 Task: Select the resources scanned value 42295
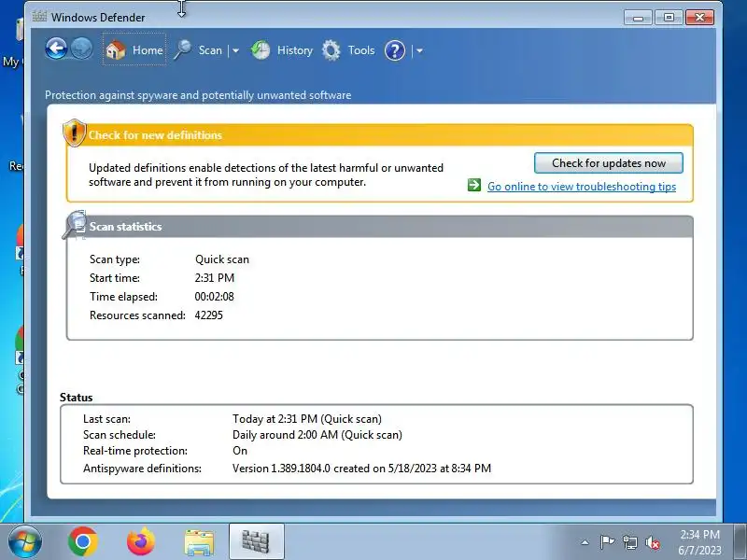point(208,315)
